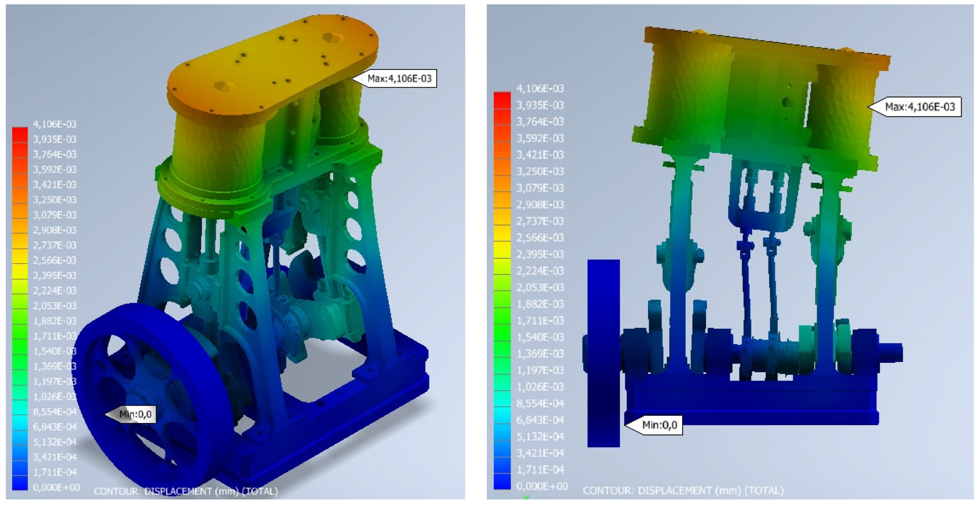This screenshot has width=980, height=505.
Task: Select the Min:0,0 label on the flywheel
Action: (x=135, y=414)
